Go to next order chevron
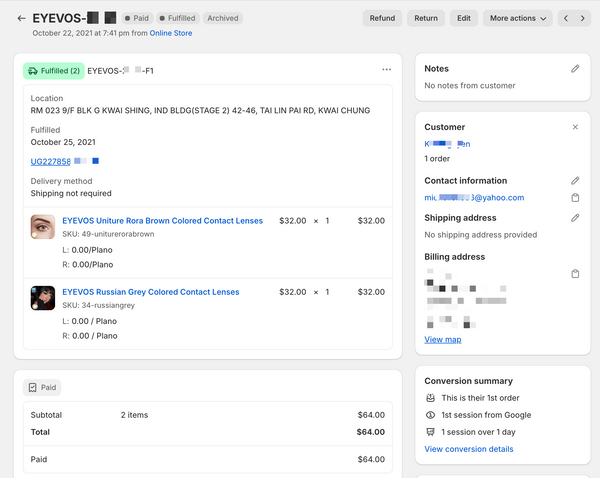This screenshot has height=478, width=600. [x=582, y=18]
